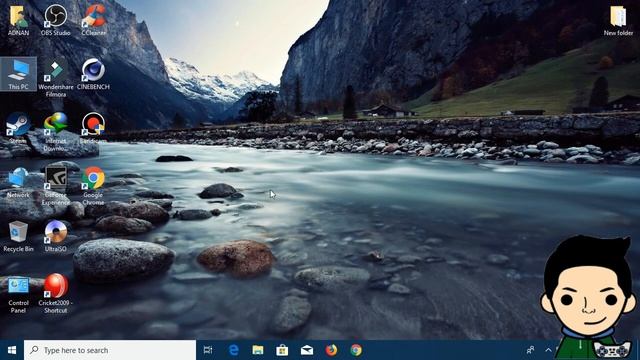Open the Windows Start menu
640x360 pixels.
click(12, 350)
